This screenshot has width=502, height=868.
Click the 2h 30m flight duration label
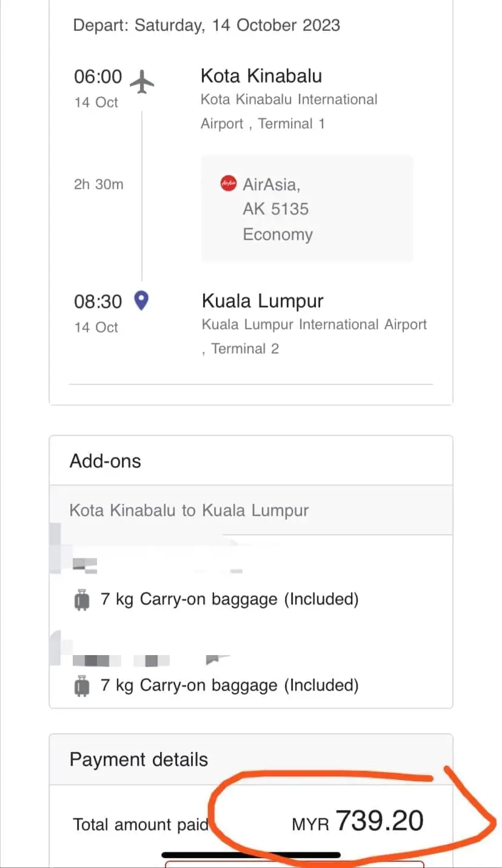99,184
